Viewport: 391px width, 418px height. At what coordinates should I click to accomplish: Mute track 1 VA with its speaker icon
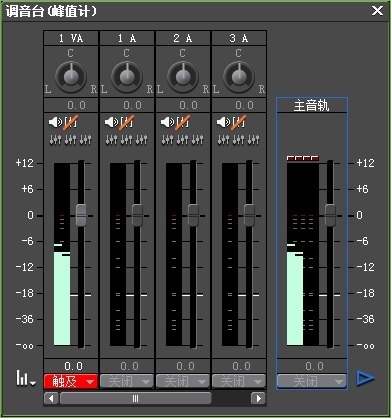pos(55,122)
